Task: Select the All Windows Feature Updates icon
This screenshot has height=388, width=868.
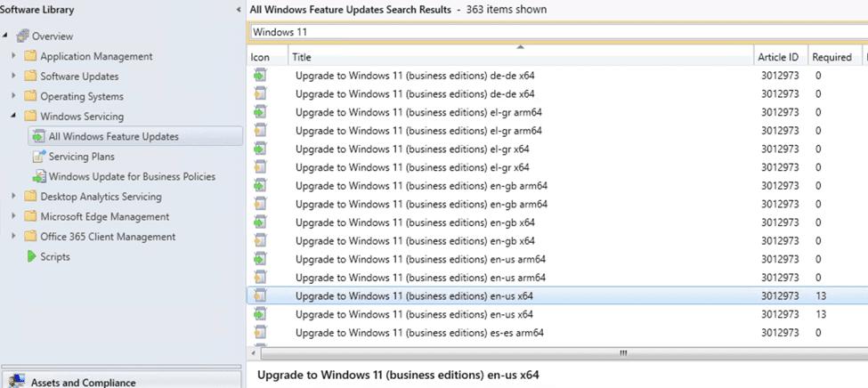Action: 39,136
